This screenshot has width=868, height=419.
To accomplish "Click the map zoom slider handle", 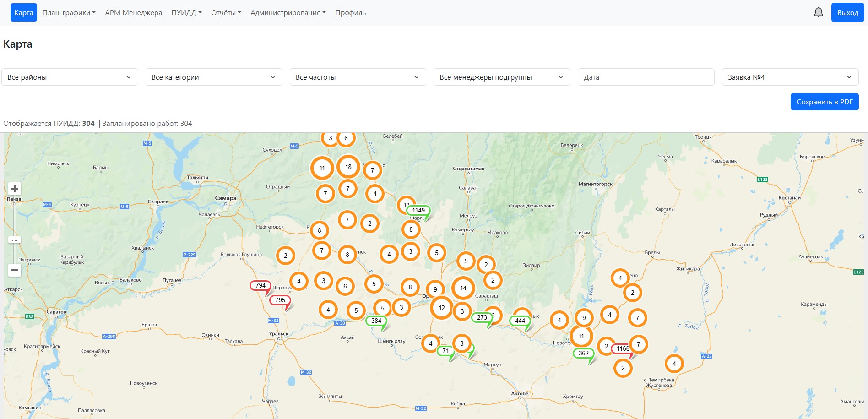I will point(15,240).
